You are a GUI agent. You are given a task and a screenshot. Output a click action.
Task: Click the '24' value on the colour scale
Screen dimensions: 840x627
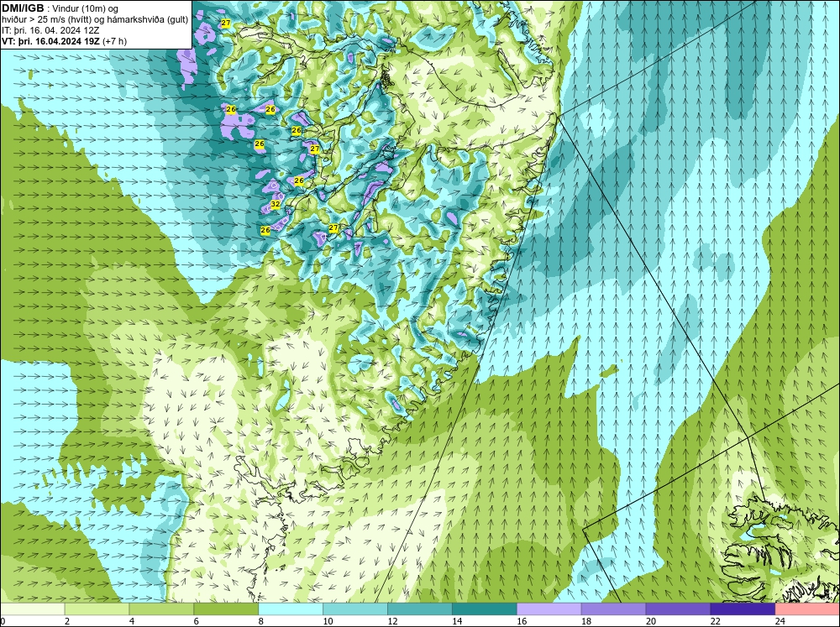[780, 621]
